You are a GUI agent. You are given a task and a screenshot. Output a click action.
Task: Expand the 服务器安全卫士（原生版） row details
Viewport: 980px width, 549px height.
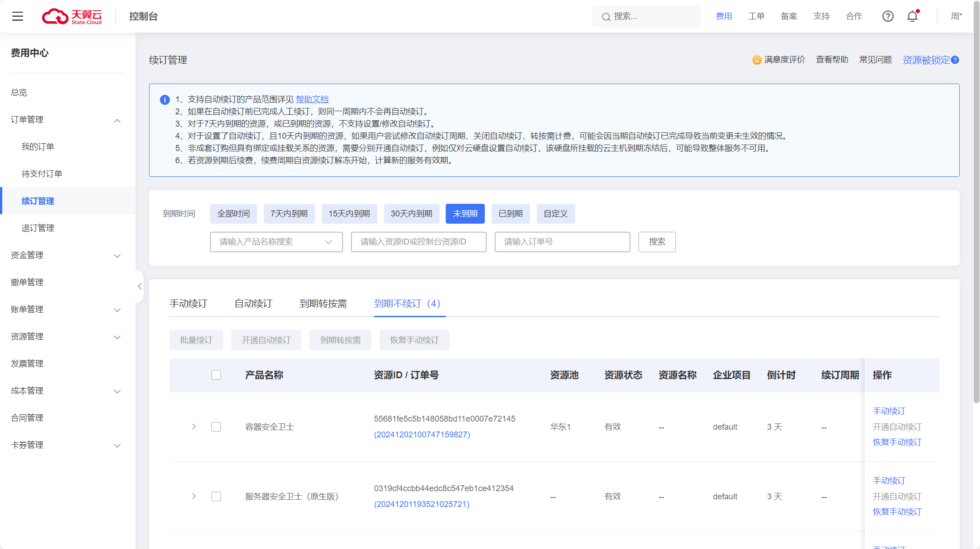click(194, 496)
